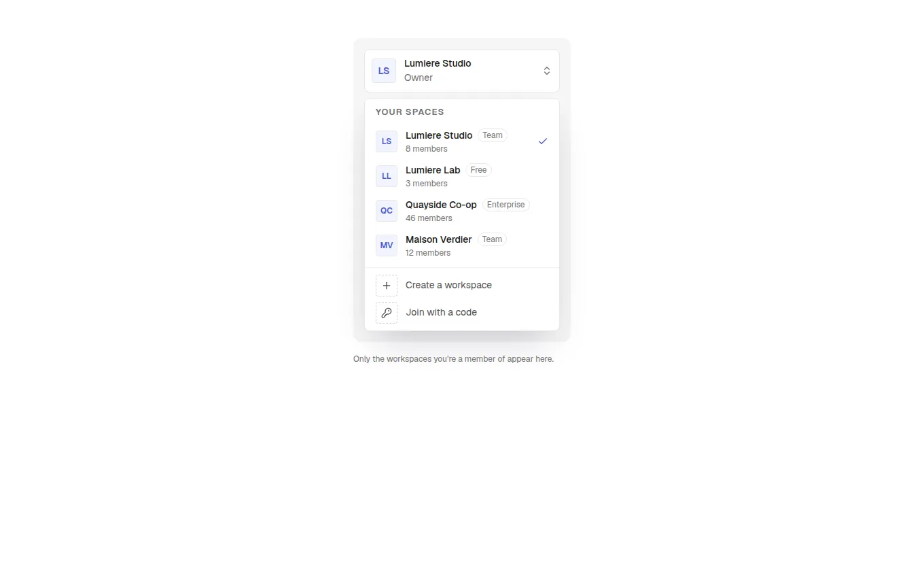Select the Maison Verdier workspace

[462, 245]
